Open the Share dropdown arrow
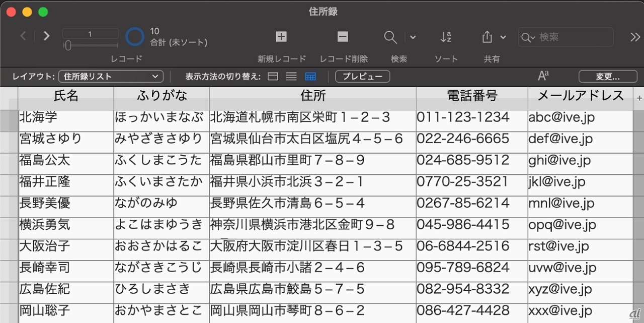This screenshot has width=644, height=323. [503, 37]
